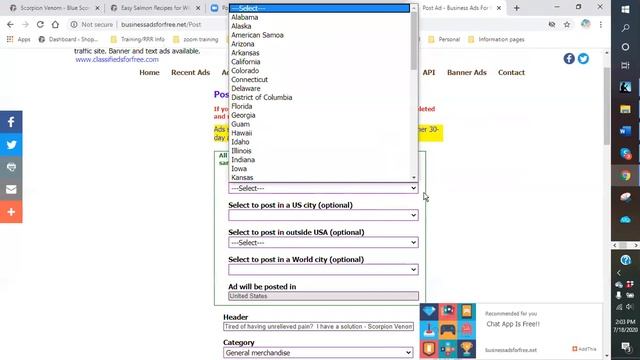The image size is (640, 360).
Task: Open site Facebook page icon top right
Action: tap(569, 59)
